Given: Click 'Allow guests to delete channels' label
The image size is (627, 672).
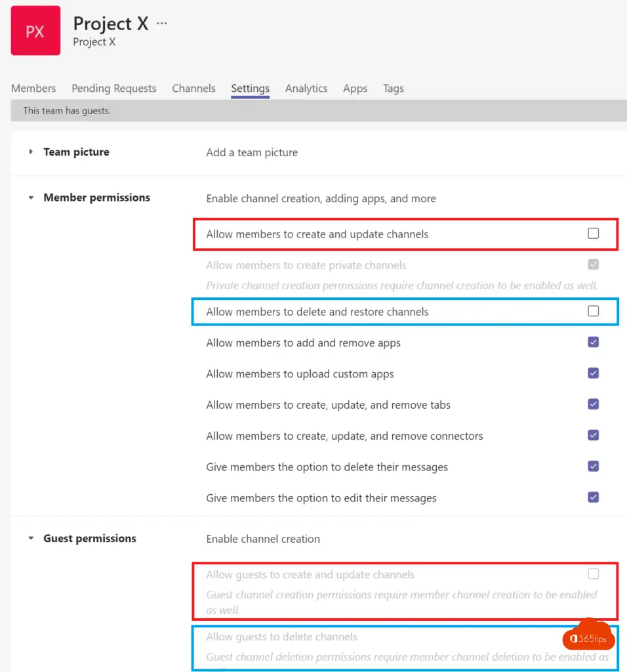Looking at the screenshot, I should [281, 637].
